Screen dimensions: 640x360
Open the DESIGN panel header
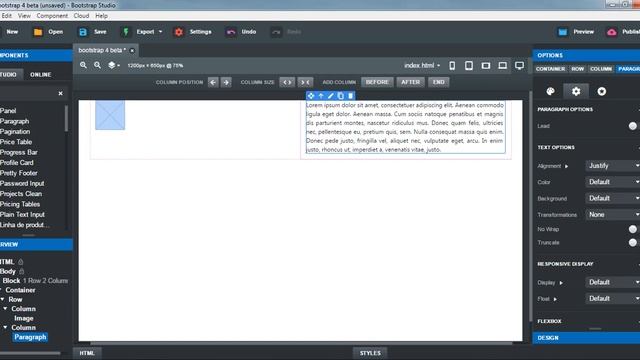(586, 338)
